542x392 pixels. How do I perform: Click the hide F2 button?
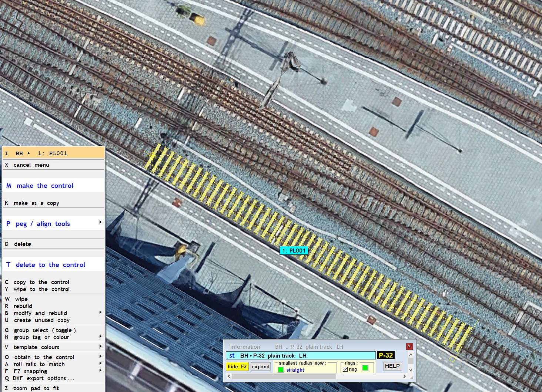coord(237,366)
